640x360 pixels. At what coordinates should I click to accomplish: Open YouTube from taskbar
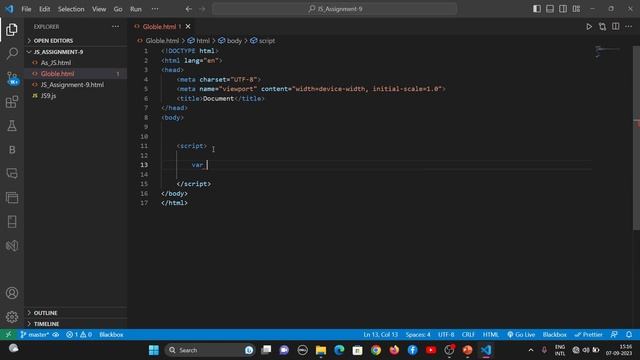tap(431, 350)
